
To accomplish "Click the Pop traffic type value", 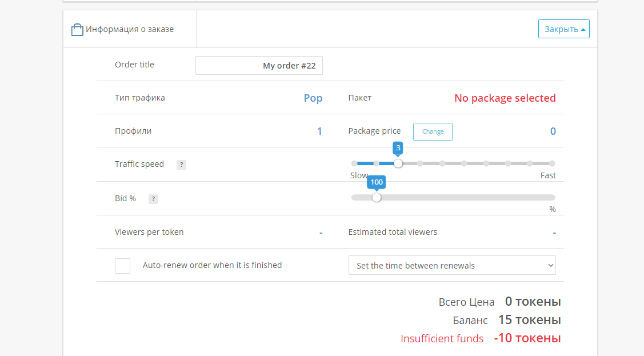I will click(x=313, y=98).
